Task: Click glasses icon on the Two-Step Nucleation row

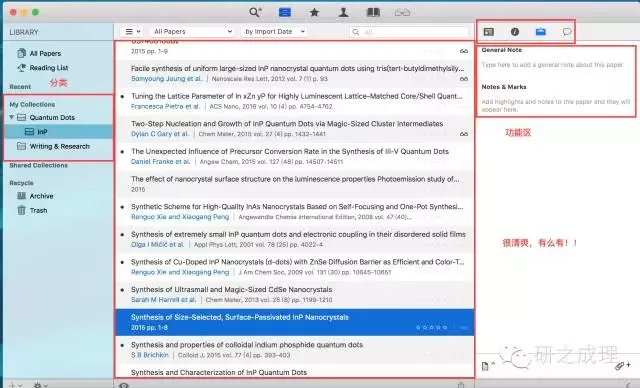Action: (464, 134)
